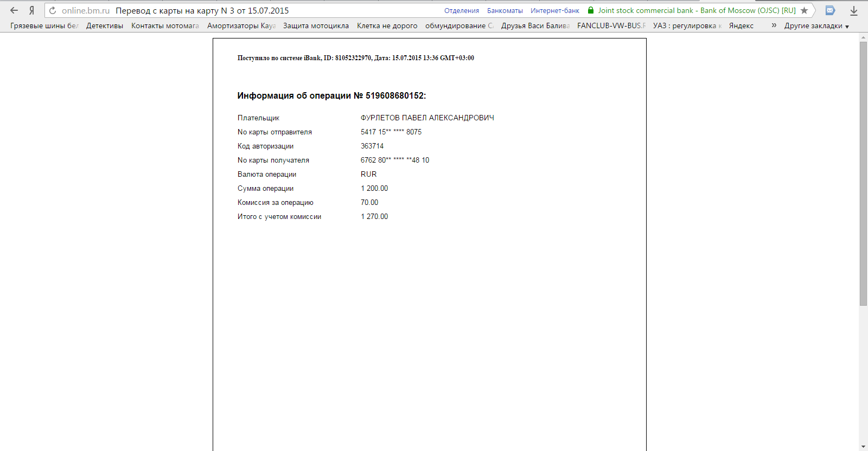Open the downloads arrow icon
Viewport: 868px width, 451px height.
tap(853, 10)
